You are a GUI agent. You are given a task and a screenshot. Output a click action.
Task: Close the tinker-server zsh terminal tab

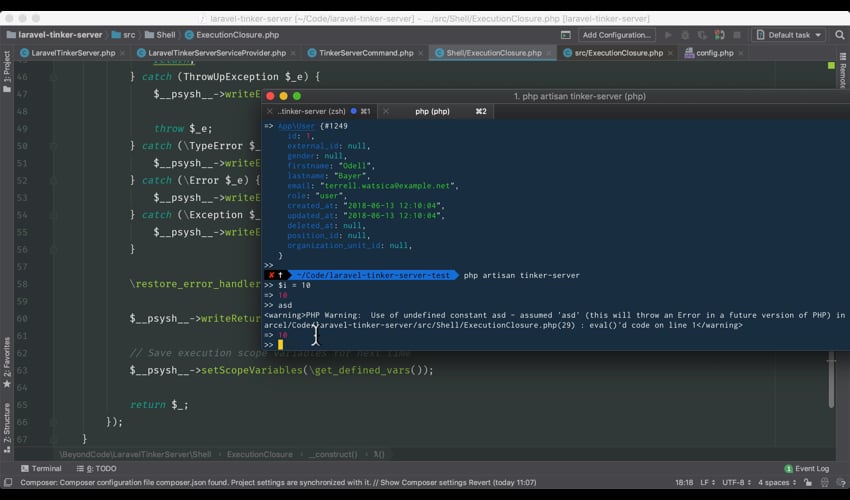(269, 111)
